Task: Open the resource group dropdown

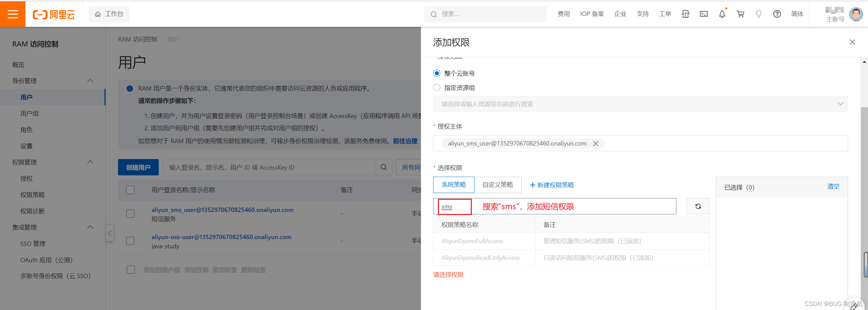Action: tap(640, 104)
